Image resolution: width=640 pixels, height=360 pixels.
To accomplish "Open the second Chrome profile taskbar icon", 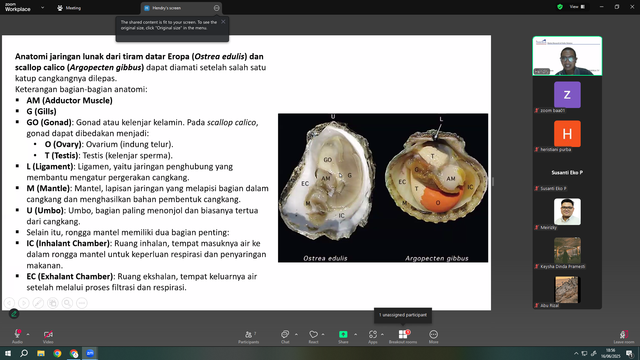I will point(74,353).
